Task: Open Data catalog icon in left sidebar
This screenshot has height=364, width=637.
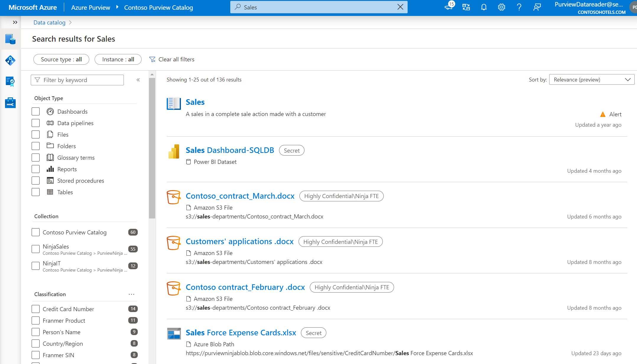Action: (x=10, y=39)
